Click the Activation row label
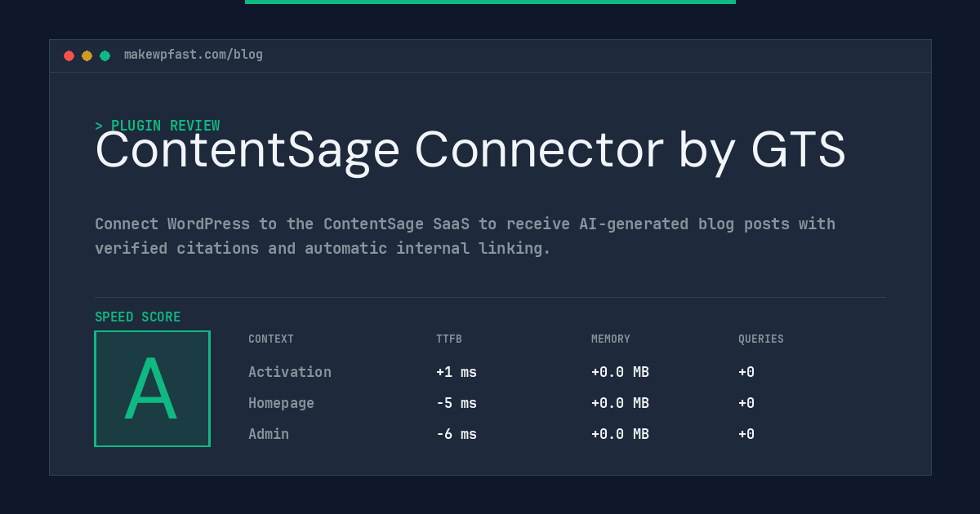 coord(290,372)
